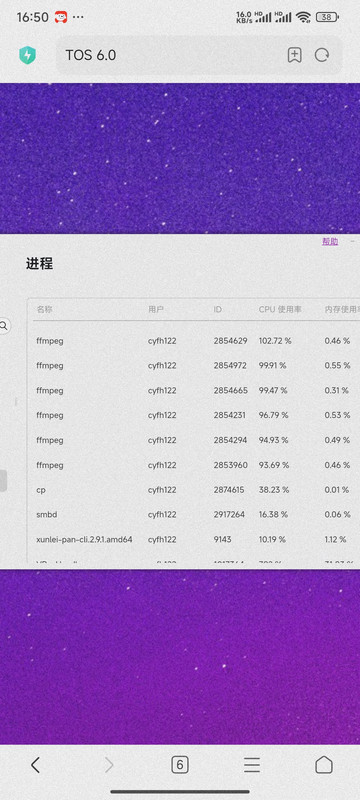The width and height of the screenshot is (360, 800).
Task: Click the cyfh122 user in the smbd row
Action: (x=162, y=514)
